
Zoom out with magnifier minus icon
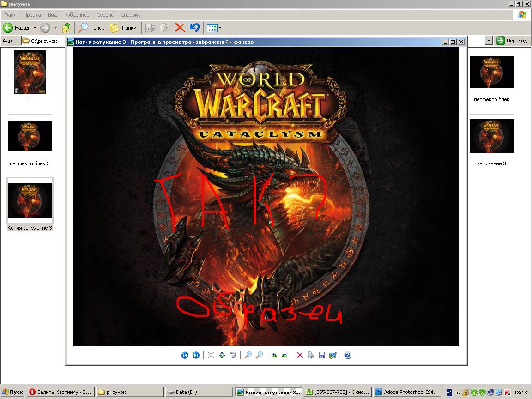(259, 355)
